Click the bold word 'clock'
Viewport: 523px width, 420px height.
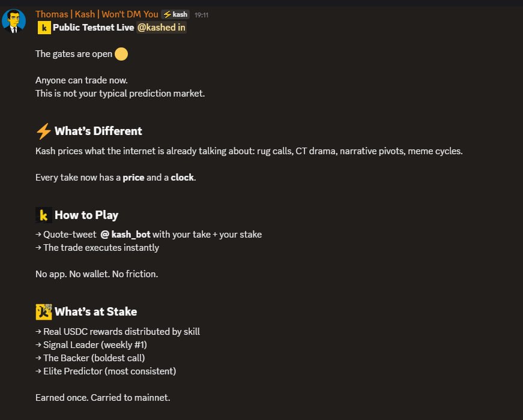(x=183, y=178)
